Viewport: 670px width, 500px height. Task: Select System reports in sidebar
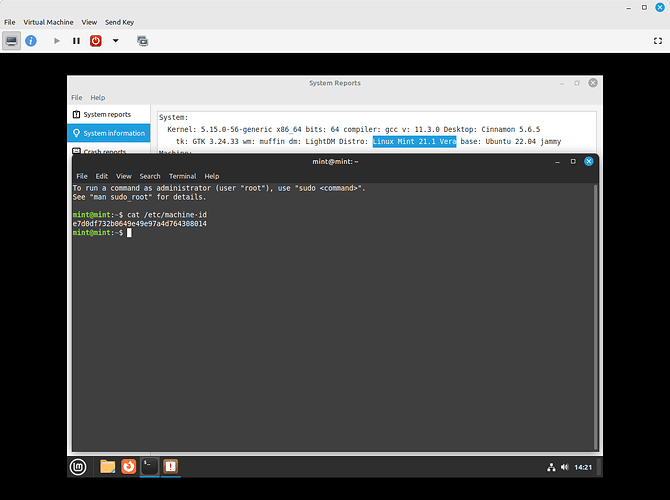pos(106,114)
